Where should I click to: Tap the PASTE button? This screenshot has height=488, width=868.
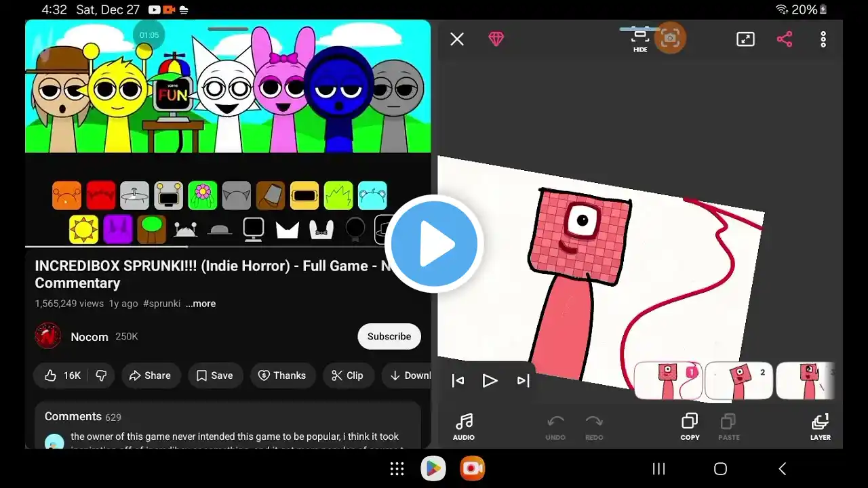point(729,427)
